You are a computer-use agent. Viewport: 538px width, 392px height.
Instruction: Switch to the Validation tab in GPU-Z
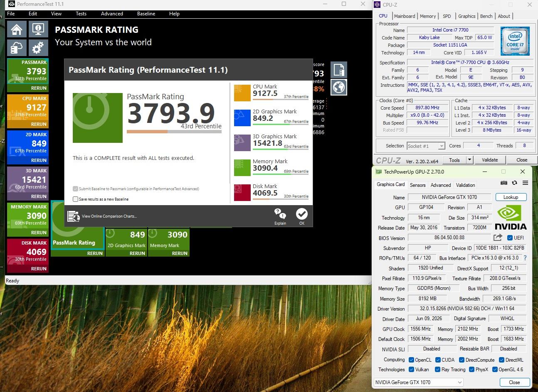tap(465, 185)
